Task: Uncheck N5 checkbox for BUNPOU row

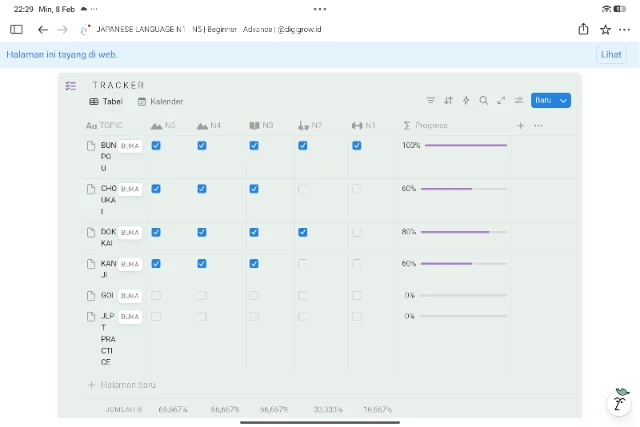Action: click(x=156, y=146)
